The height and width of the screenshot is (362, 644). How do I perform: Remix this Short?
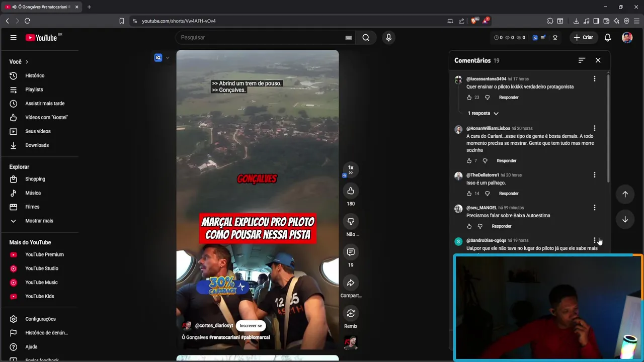[351, 314]
